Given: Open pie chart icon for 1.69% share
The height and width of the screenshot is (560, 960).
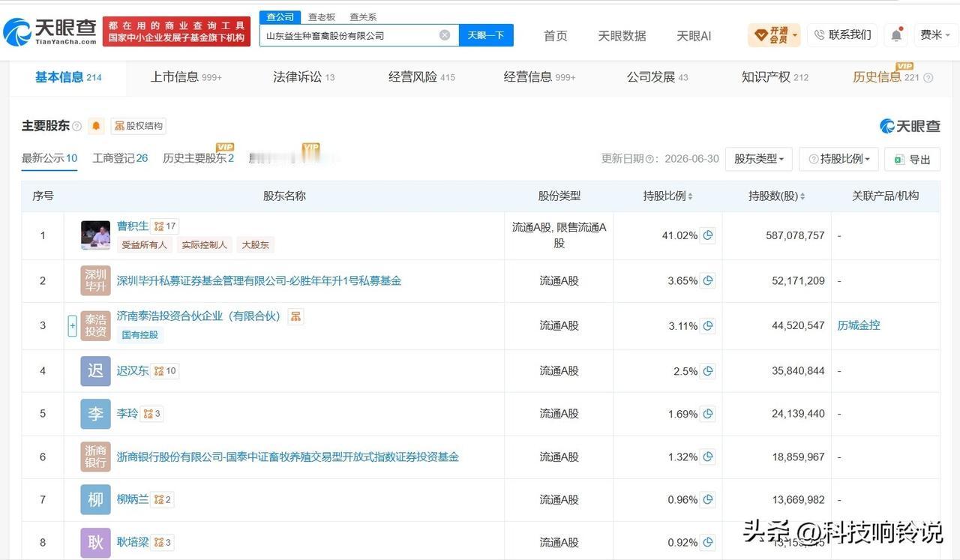Looking at the screenshot, I should [707, 414].
